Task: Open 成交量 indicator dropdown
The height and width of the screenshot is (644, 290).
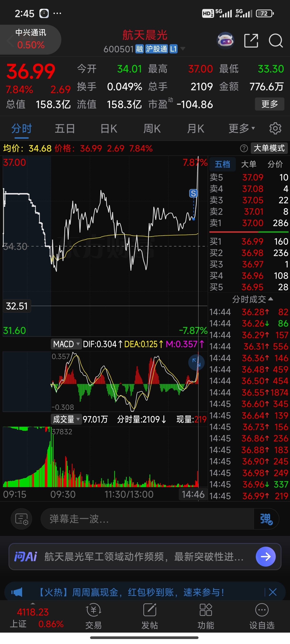Action: (66, 419)
